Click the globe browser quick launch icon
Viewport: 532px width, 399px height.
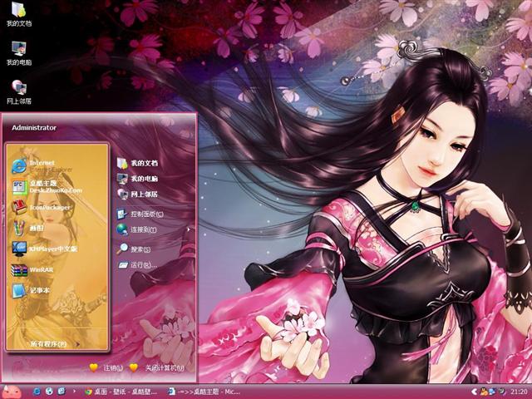(49, 392)
